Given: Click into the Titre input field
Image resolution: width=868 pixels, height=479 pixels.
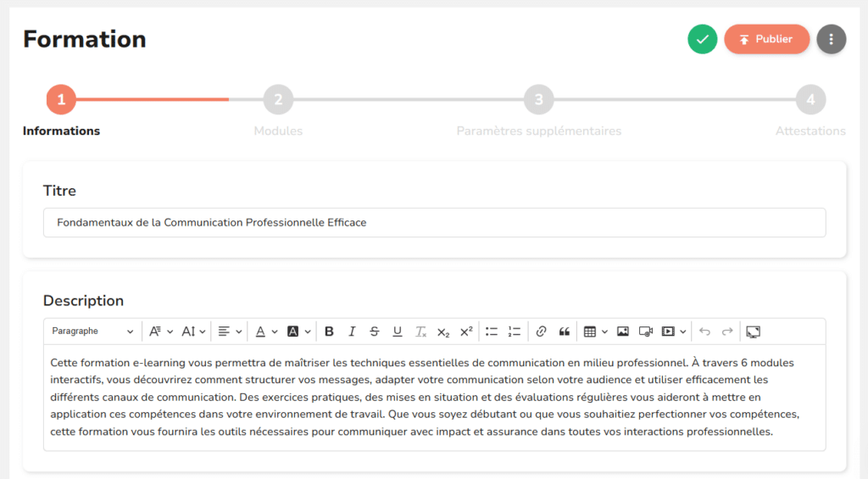Looking at the screenshot, I should 434,223.
